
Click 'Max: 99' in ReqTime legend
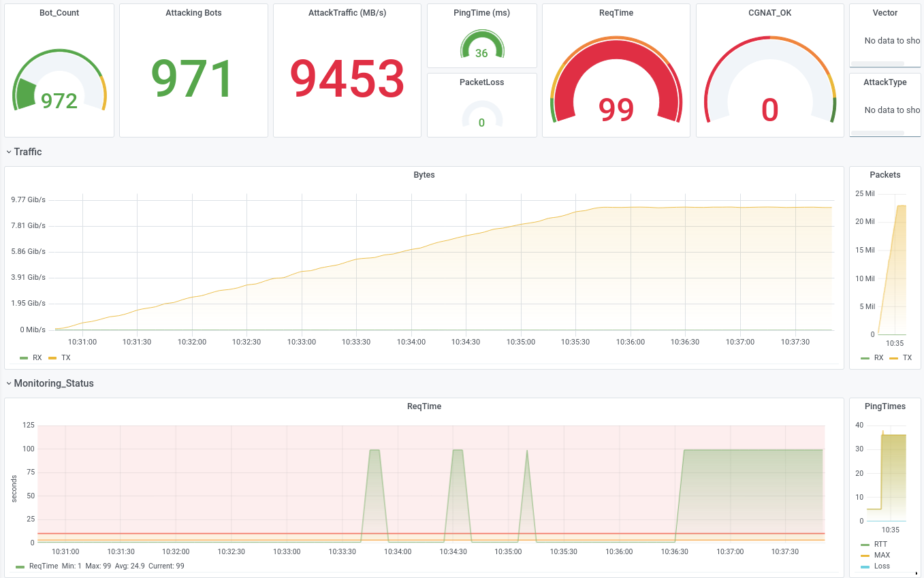[x=99, y=566]
